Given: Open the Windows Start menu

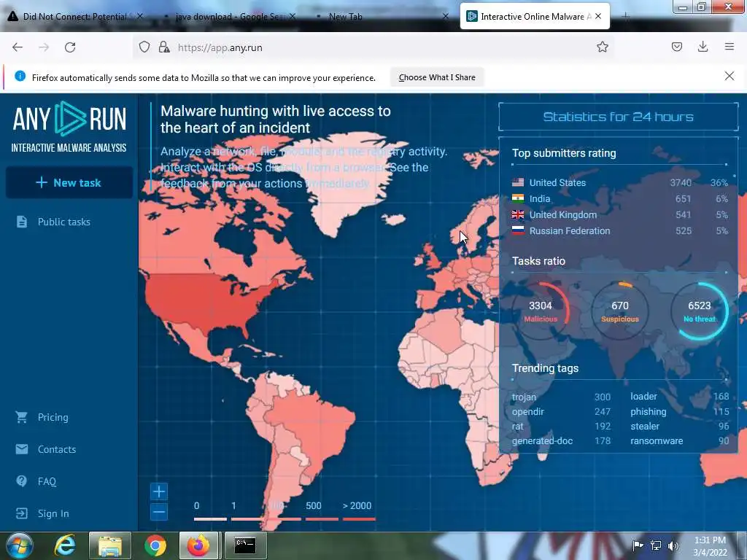Looking at the screenshot, I should click(x=19, y=545).
